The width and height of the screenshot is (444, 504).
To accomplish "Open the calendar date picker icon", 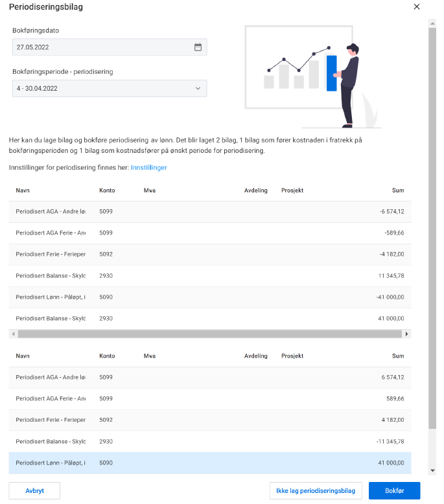I will [198, 47].
